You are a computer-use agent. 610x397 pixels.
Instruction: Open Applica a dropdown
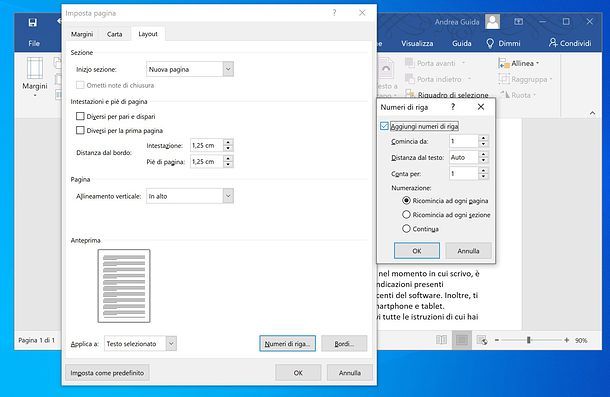(171, 344)
